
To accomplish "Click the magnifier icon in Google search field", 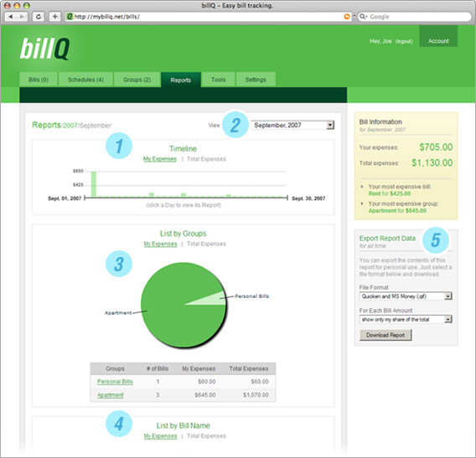I will point(363,17).
